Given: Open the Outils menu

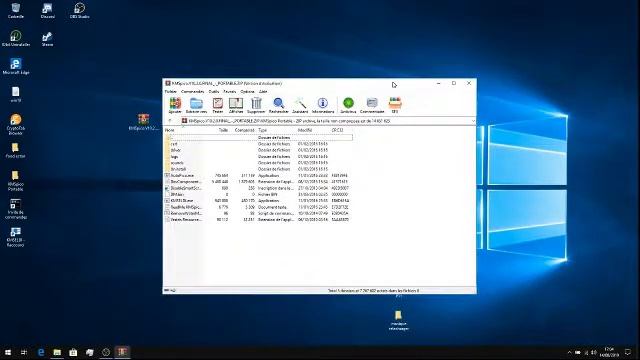Looking at the screenshot, I should 214,91.
